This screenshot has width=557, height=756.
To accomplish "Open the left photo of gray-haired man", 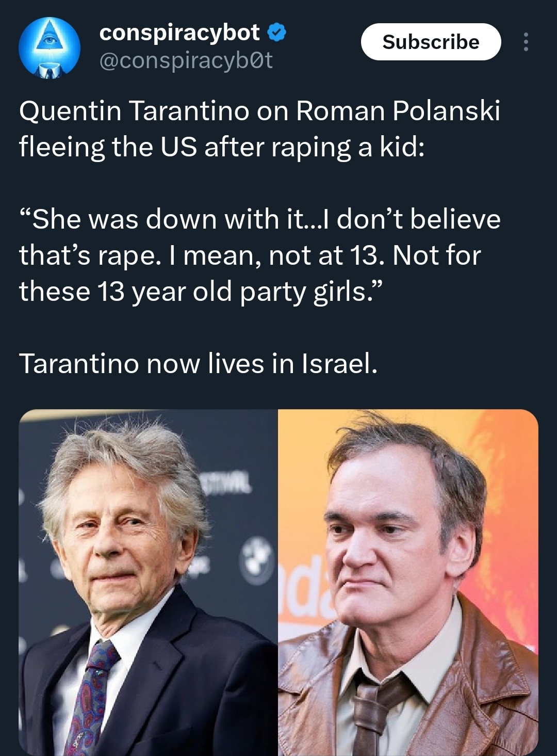I will pos(148,582).
